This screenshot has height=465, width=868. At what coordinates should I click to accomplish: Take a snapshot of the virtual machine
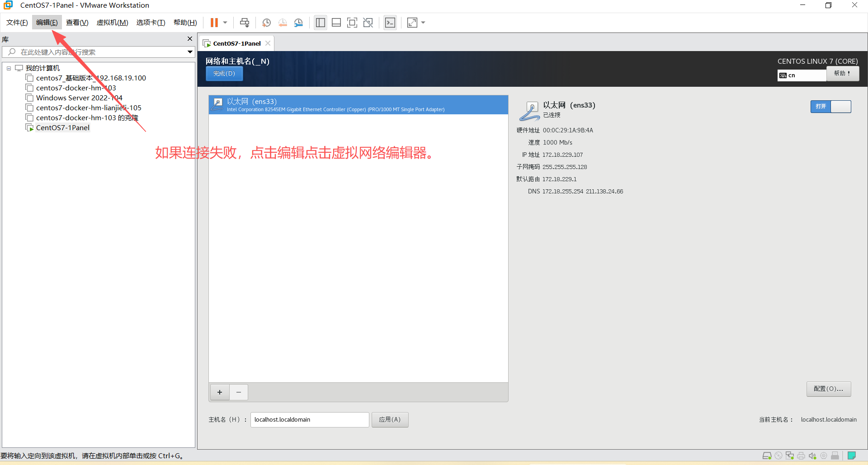pos(267,23)
